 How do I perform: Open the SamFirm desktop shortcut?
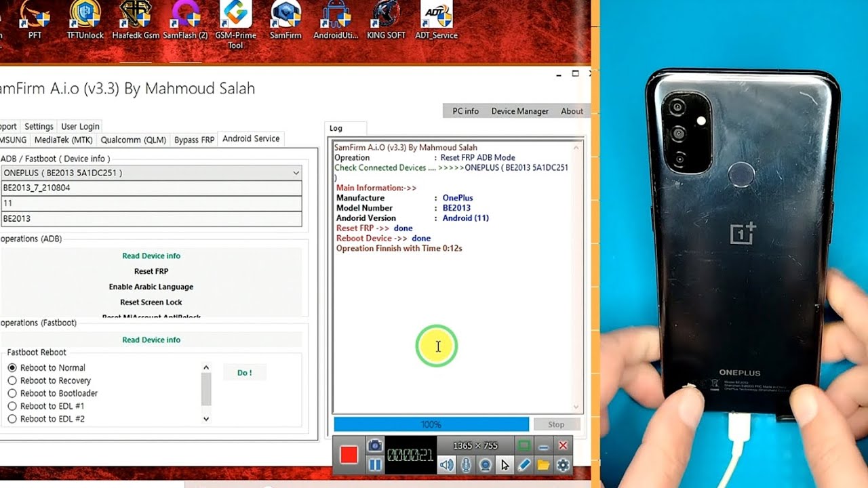(x=285, y=20)
